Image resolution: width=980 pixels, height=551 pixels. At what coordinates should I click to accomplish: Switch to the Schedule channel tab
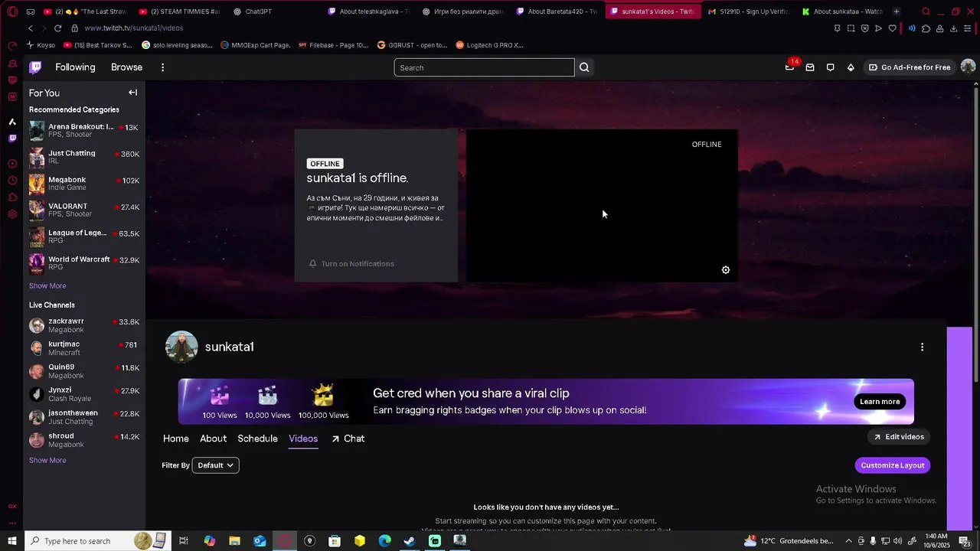coord(257,439)
